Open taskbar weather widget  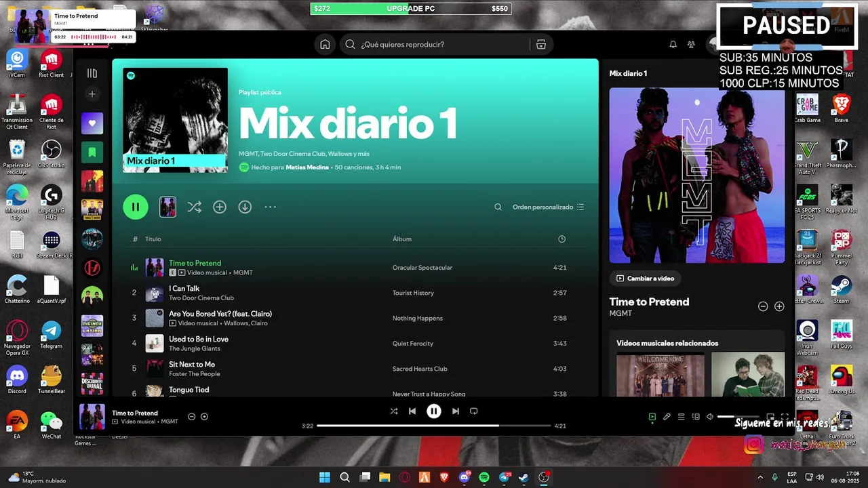pos(38,477)
